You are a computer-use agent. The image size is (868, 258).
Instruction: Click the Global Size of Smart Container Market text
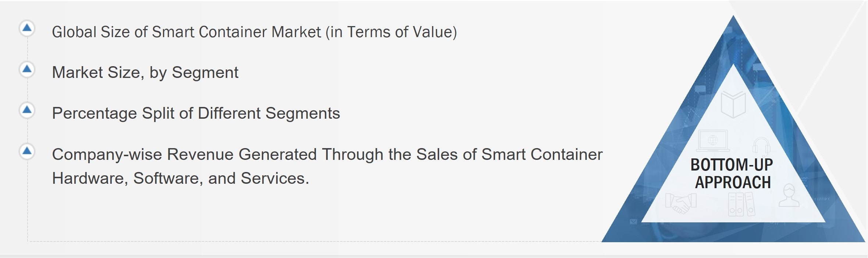(x=254, y=32)
